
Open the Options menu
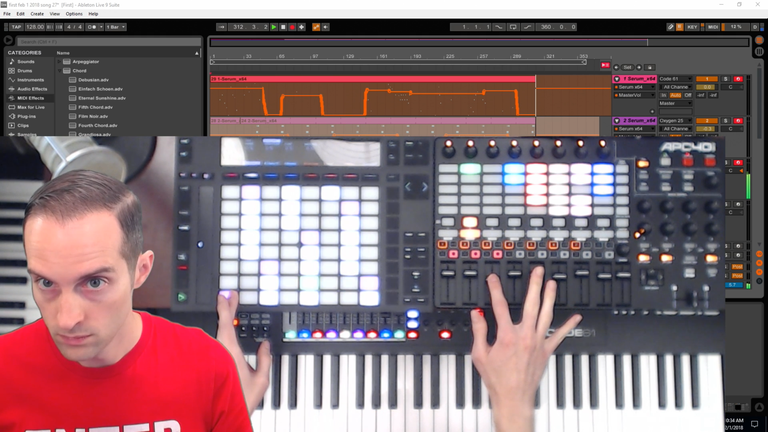click(x=74, y=14)
